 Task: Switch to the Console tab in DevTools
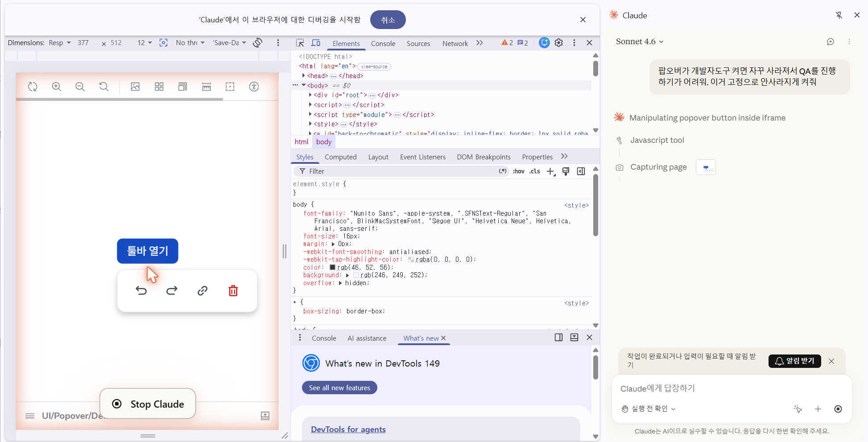[383, 43]
